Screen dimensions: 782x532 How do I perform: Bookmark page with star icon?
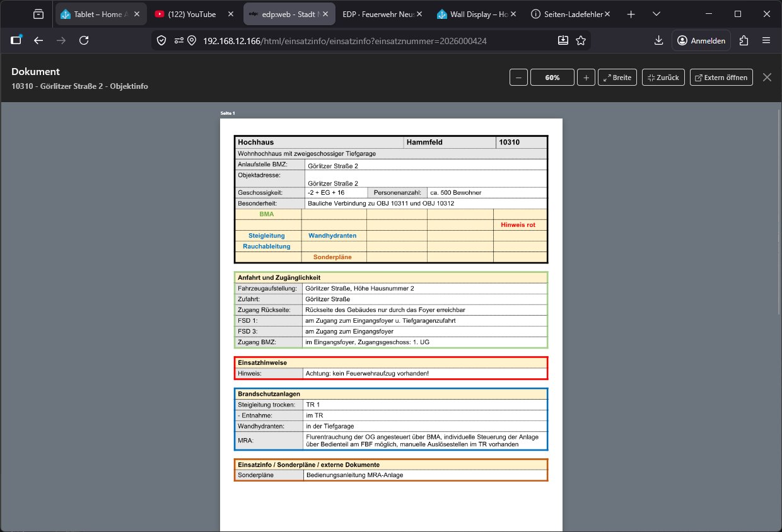tap(581, 40)
